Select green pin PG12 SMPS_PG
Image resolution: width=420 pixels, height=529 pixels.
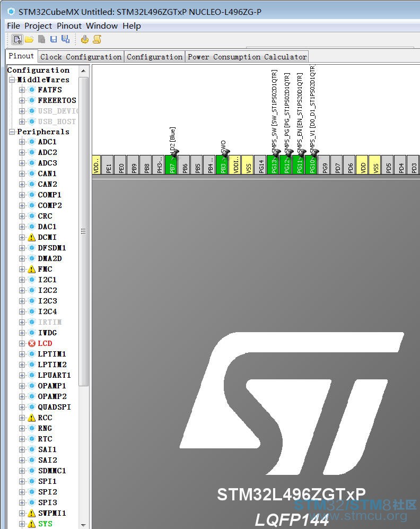pyautogui.click(x=286, y=164)
